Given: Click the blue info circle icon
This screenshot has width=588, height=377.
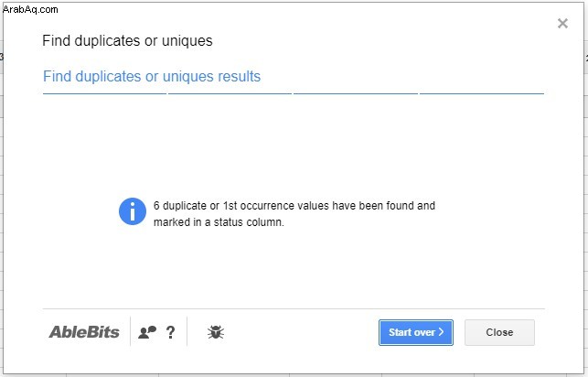Looking at the screenshot, I should pos(133,211).
